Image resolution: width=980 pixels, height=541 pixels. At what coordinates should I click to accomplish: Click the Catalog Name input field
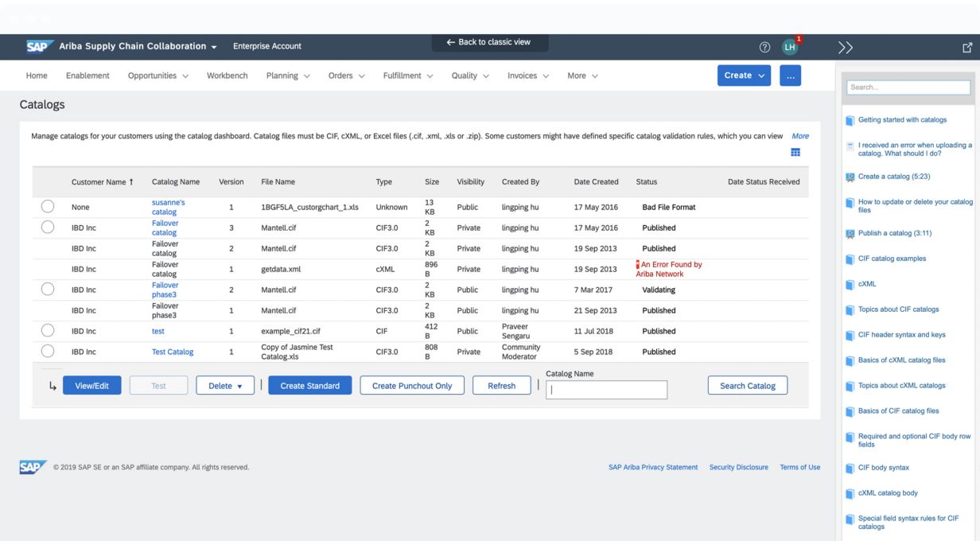pos(606,390)
